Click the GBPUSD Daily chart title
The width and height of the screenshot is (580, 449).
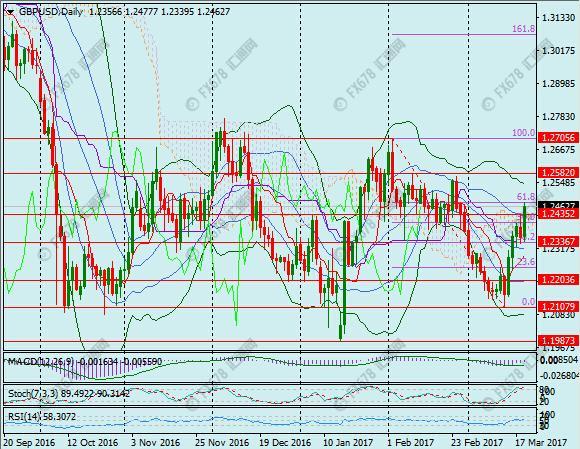[x=51, y=12]
